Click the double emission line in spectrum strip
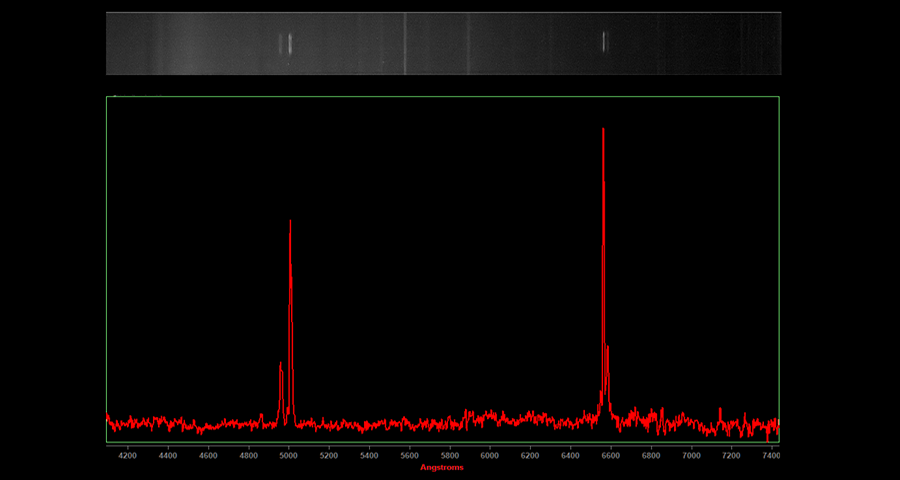Image resolution: width=900 pixels, height=480 pixels. tap(287, 43)
